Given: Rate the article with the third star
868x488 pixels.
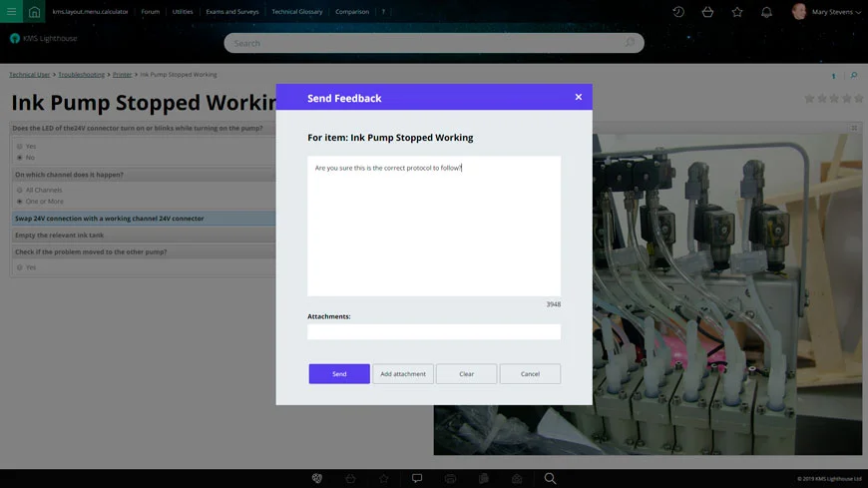Looking at the screenshot, I should point(834,99).
